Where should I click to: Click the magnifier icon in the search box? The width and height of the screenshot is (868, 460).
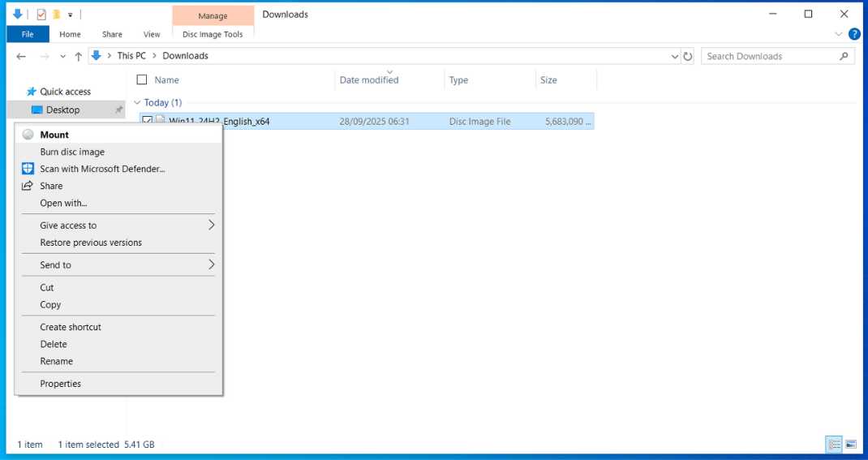coord(844,56)
